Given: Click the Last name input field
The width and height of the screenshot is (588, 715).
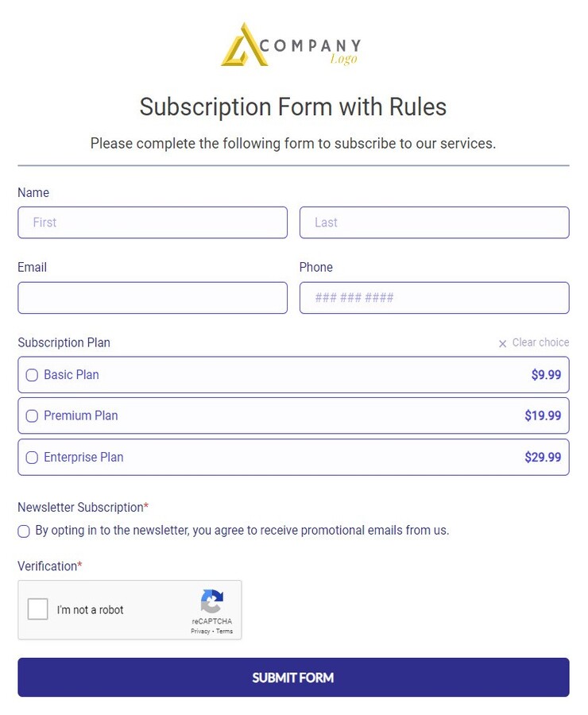Looking at the screenshot, I should pyautogui.click(x=434, y=222).
